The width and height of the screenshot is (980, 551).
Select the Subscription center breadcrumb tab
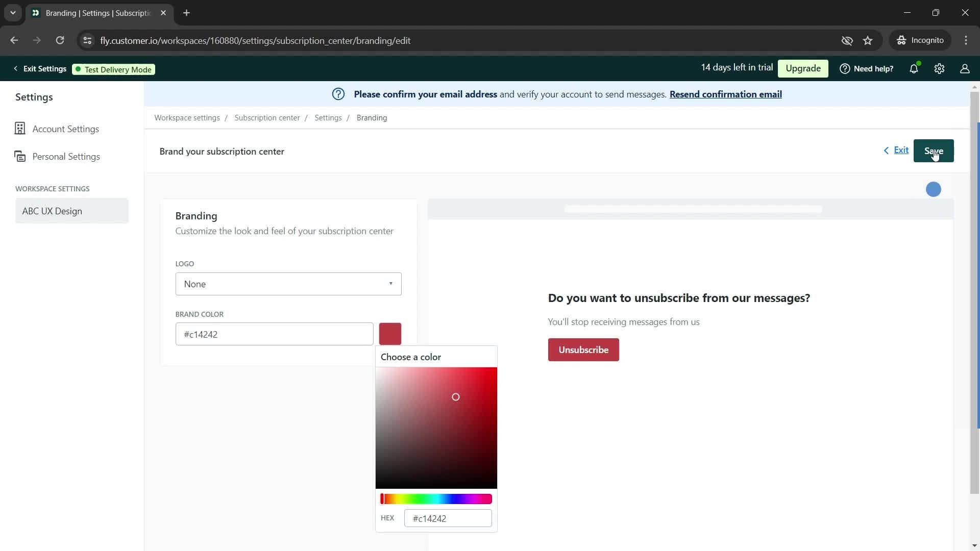268,118
